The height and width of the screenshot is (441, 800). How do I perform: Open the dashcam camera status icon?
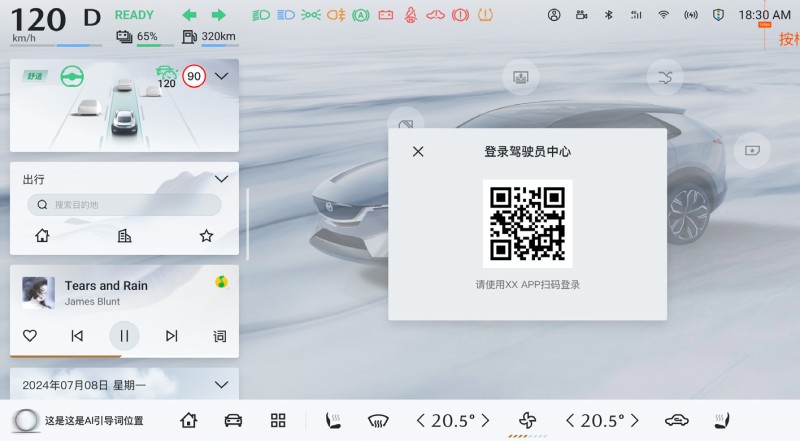coord(581,15)
